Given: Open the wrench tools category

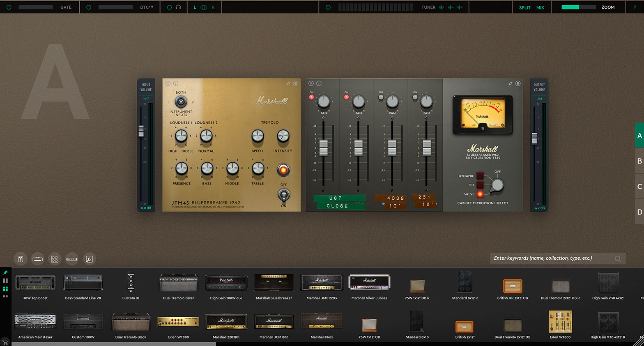Looking at the screenshot, I should click(89, 259).
